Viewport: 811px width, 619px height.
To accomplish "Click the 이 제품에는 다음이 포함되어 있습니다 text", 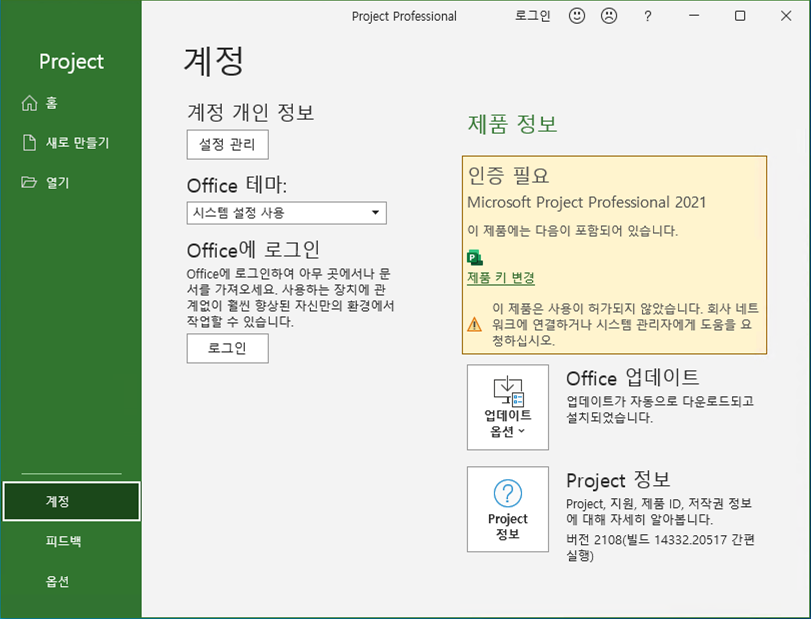I will (573, 231).
